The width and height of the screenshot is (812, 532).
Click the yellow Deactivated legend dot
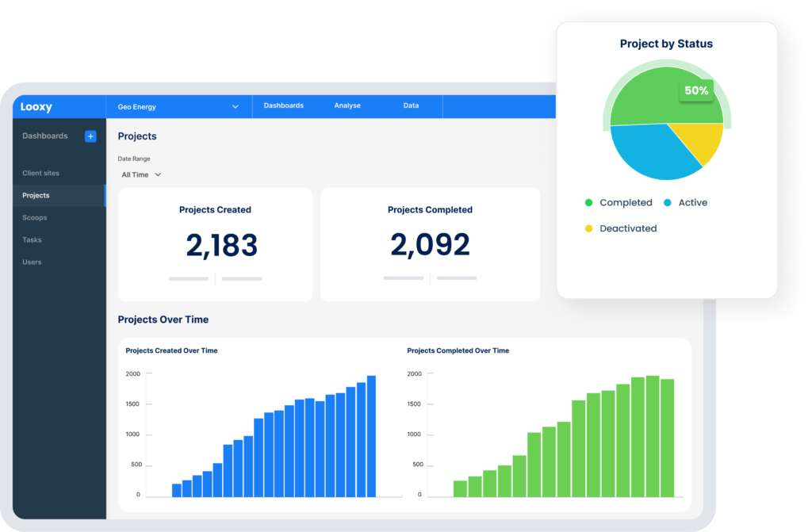(x=588, y=228)
